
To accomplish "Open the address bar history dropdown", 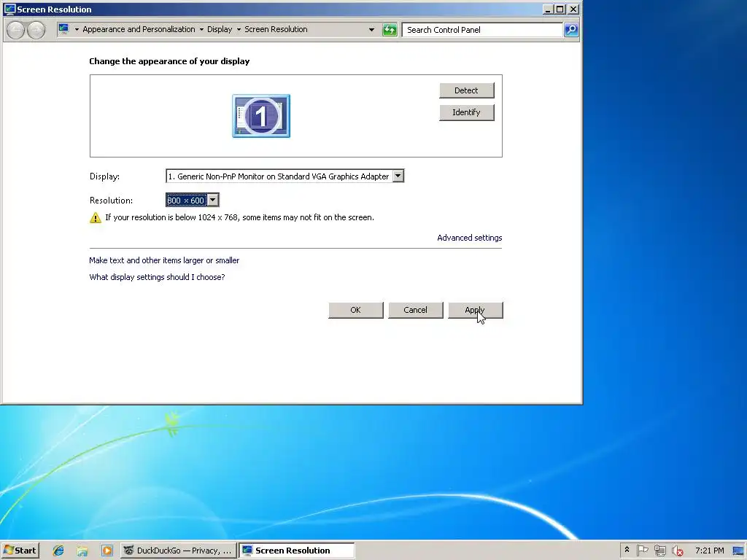I will click(x=371, y=29).
